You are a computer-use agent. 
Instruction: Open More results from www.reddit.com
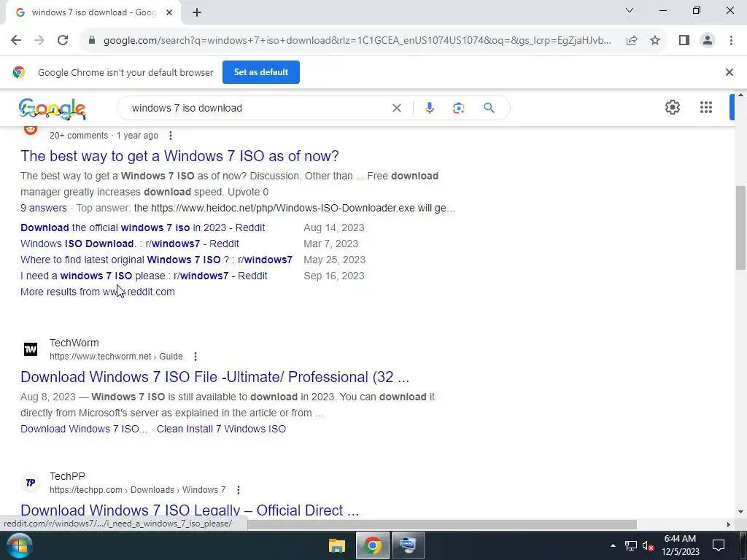coord(98,292)
